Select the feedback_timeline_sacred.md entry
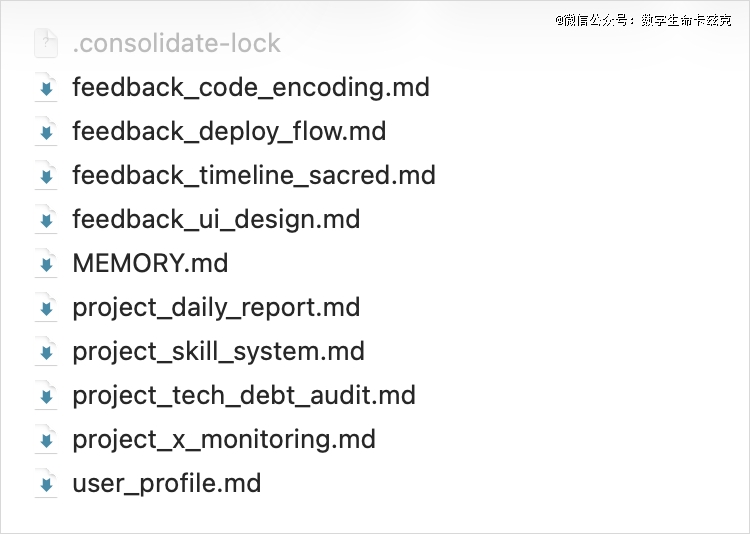The image size is (750, 534). pos(254,176)
